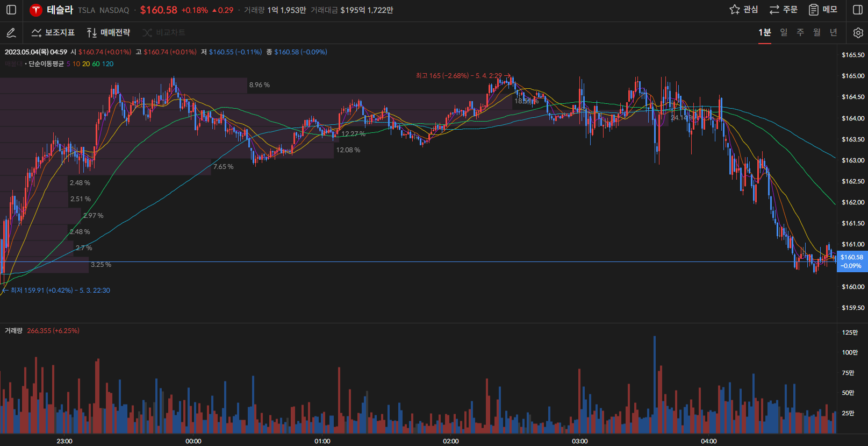
Task: Click the orange 10 moving average
Action: 76,64
